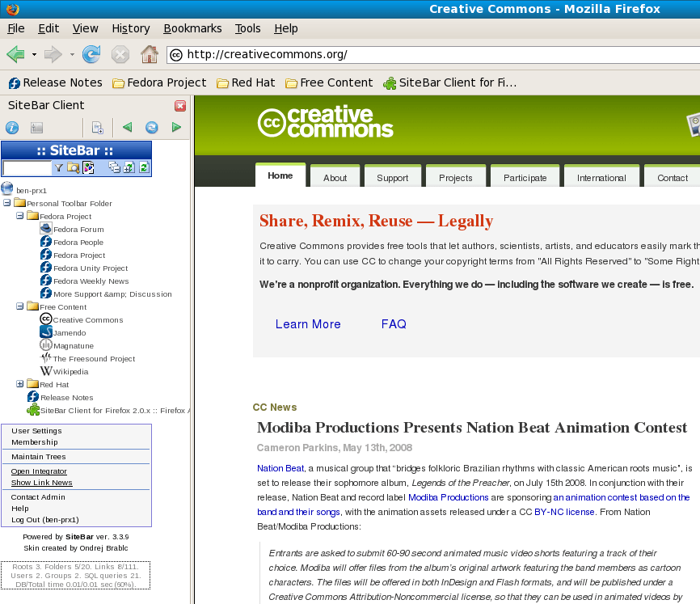Click the Wikipedia W icon in the tree
The image size is (700, 604).
pyautogui.click(x=46, y=371)
